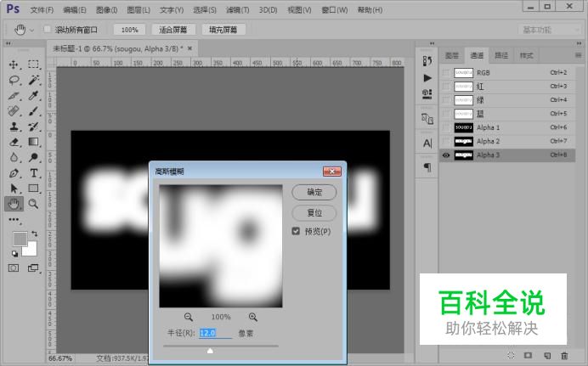Screen dimensions: 588x366
Task: Open the 文件(F) menu
Action: click(x=42, y=10)
